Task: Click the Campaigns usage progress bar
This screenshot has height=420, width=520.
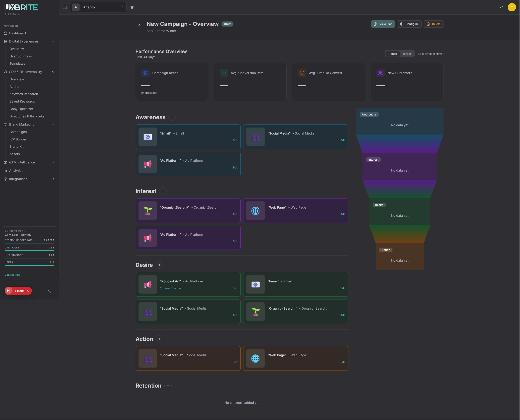Action: click(29, 251)
